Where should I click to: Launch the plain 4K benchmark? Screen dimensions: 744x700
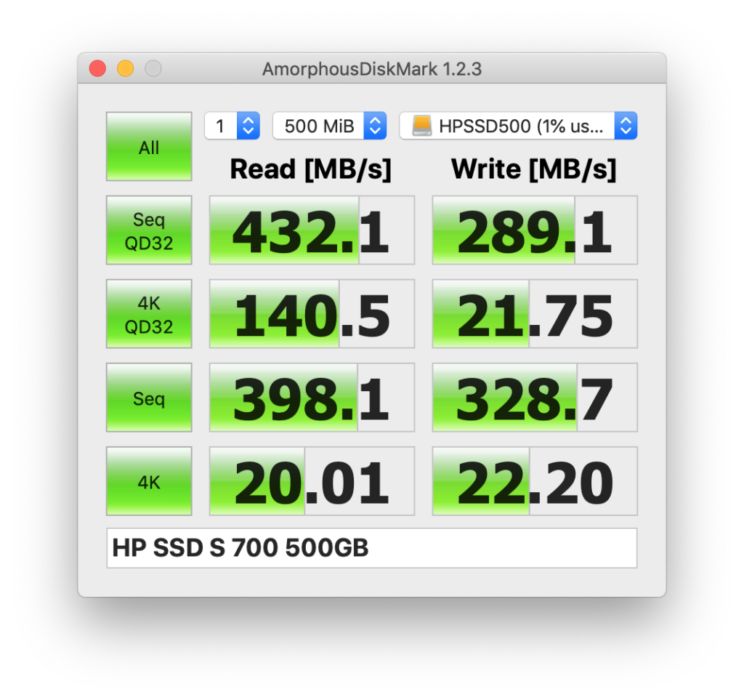click(x=149, y=481)
